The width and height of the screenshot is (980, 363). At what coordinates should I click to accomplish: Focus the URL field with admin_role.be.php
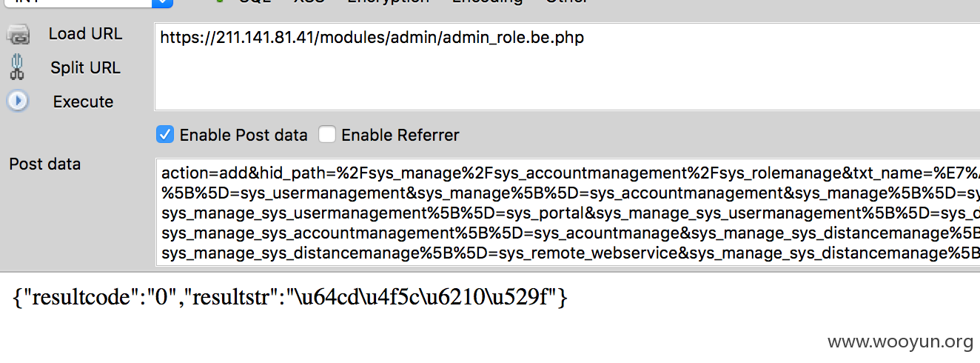coord(567,67)
